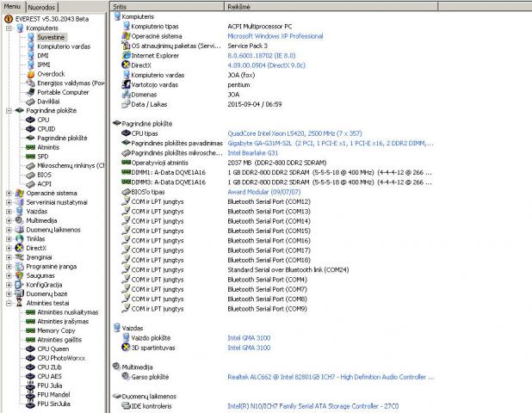Select the Overclock icon in the tree
This screenshot has width=532, height=413.
click(x=31, y=73)
